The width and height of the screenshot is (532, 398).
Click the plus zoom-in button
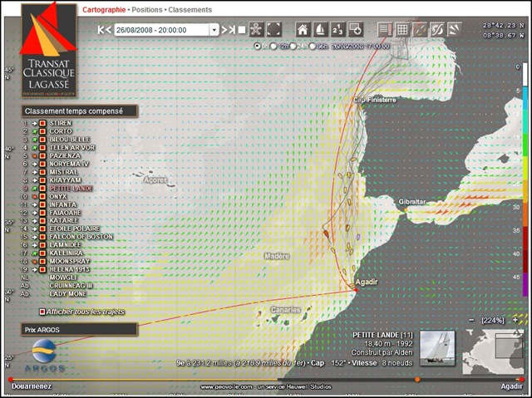[515, 320]
